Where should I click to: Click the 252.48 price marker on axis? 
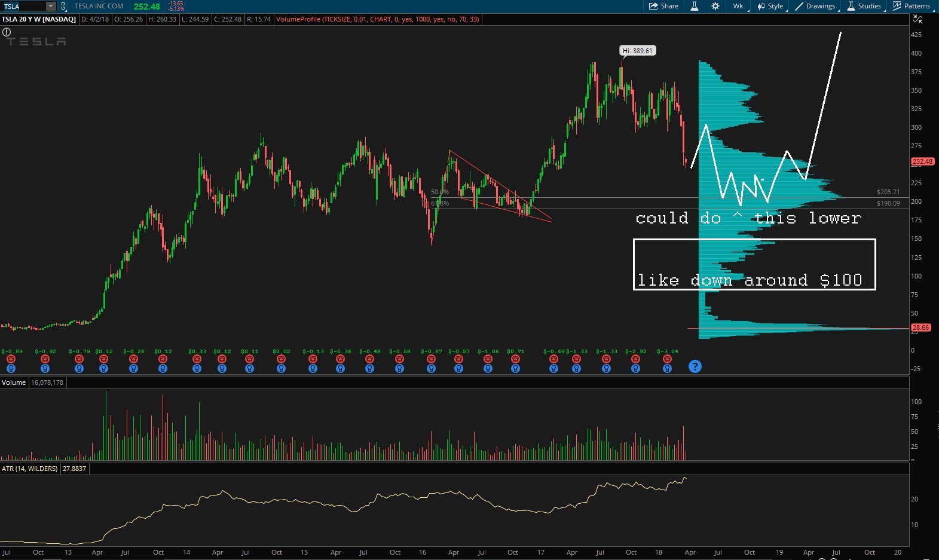[922, 161]
